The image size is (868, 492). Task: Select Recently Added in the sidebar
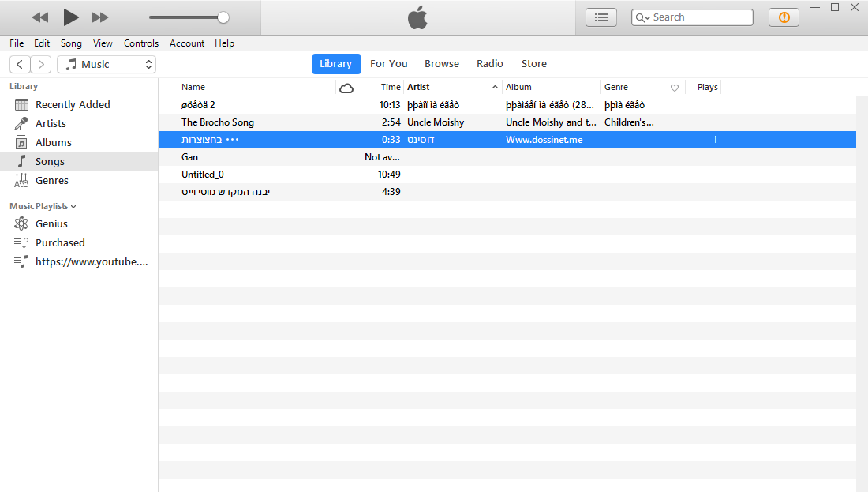pos(79,105)
